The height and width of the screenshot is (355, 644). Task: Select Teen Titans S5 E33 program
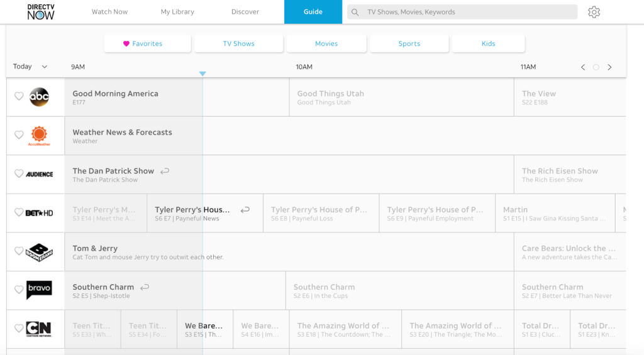92,329
